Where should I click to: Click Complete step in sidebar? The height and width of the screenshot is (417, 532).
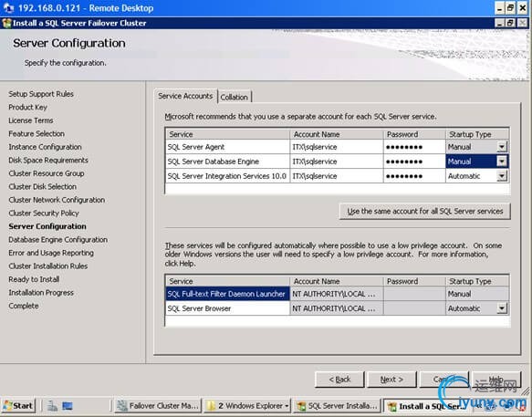(24, 306)
